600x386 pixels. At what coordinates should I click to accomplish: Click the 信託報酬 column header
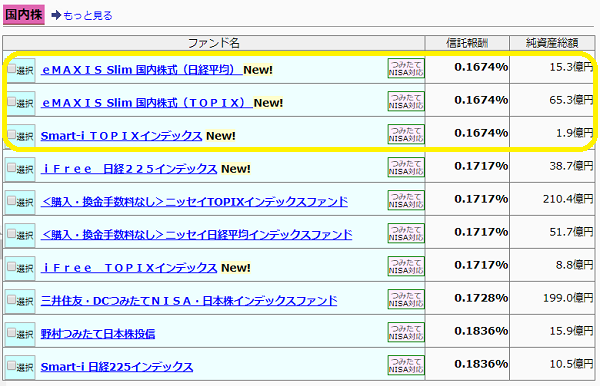[467, 43]
